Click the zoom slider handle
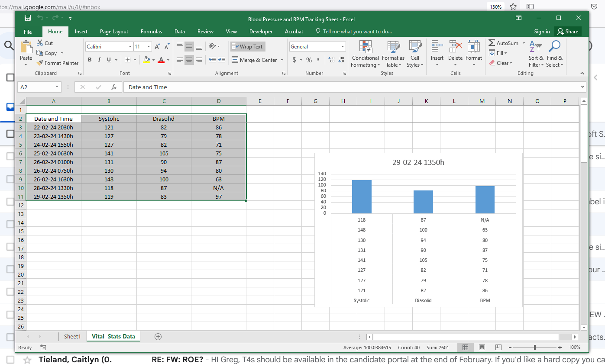Viewport: 605px width, 364px height. pyautogui.click(x=535, y=347)
